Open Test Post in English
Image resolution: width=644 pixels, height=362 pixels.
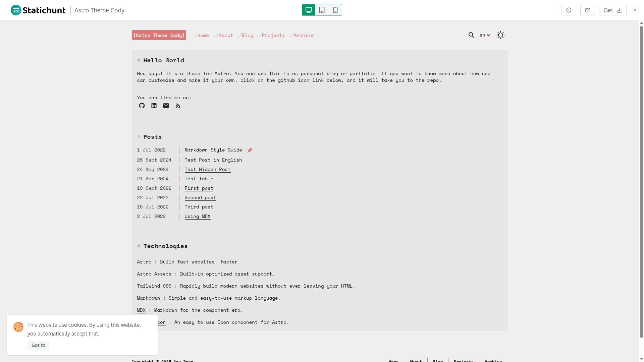(x=213, y=160)
